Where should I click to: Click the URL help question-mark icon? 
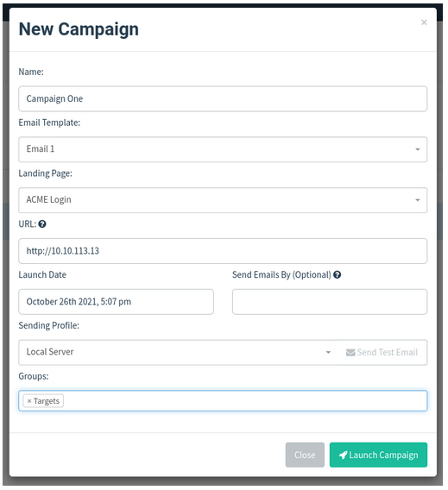42,224
